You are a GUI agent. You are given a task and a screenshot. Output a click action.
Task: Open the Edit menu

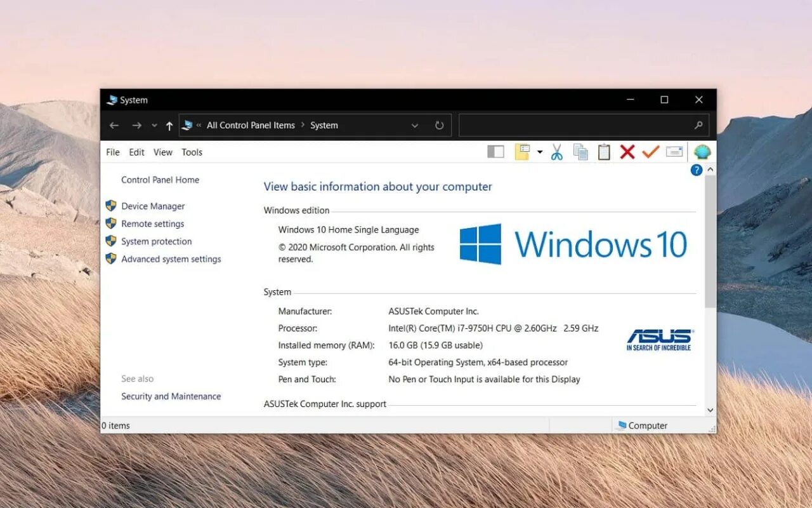pyautogui.click(x=136, y=152)
